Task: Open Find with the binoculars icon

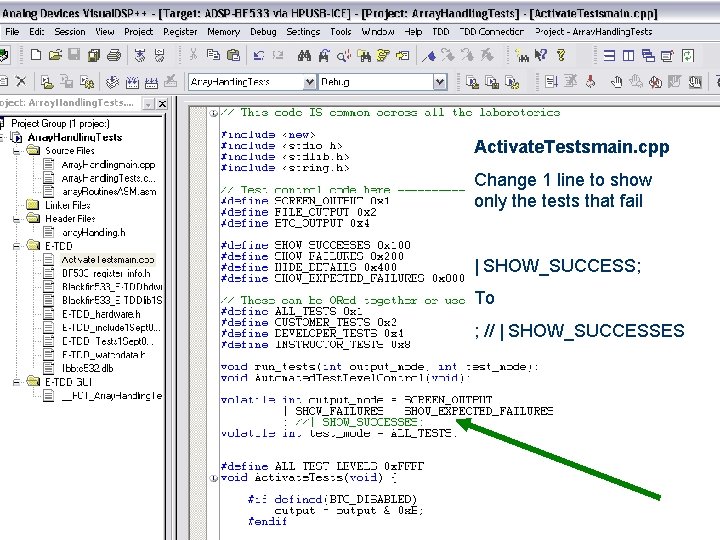Action: click(x=304, y=56)
